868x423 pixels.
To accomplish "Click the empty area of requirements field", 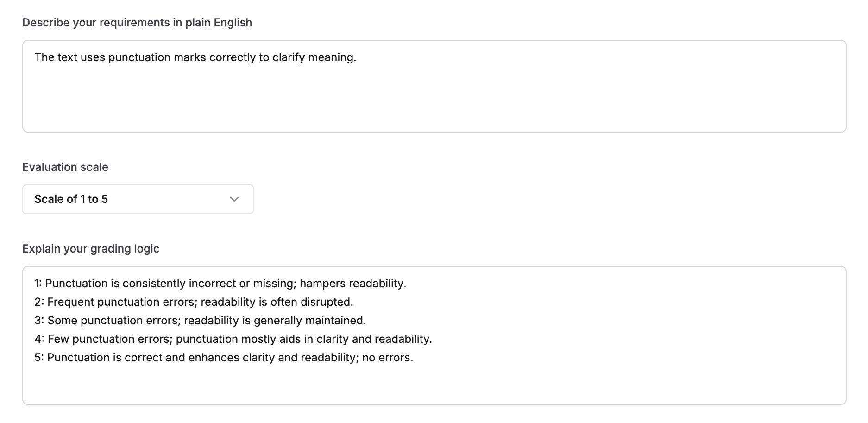I will coord(417,107).
